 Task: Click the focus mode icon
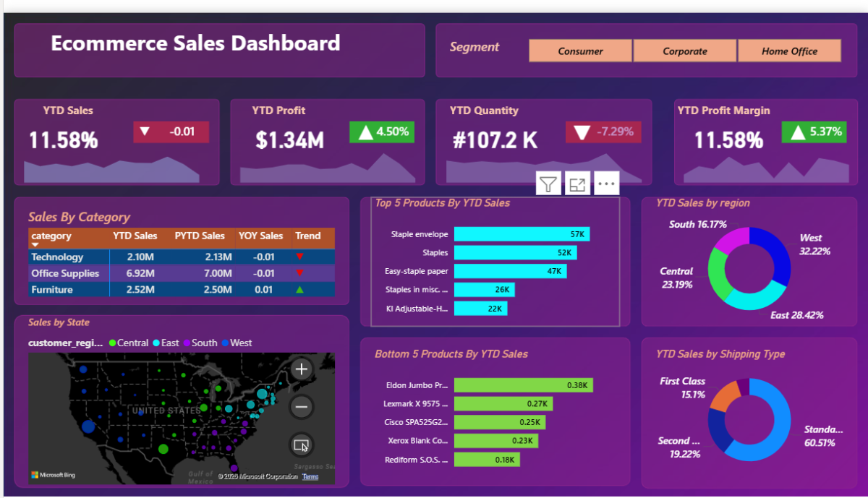coord(577,184)
